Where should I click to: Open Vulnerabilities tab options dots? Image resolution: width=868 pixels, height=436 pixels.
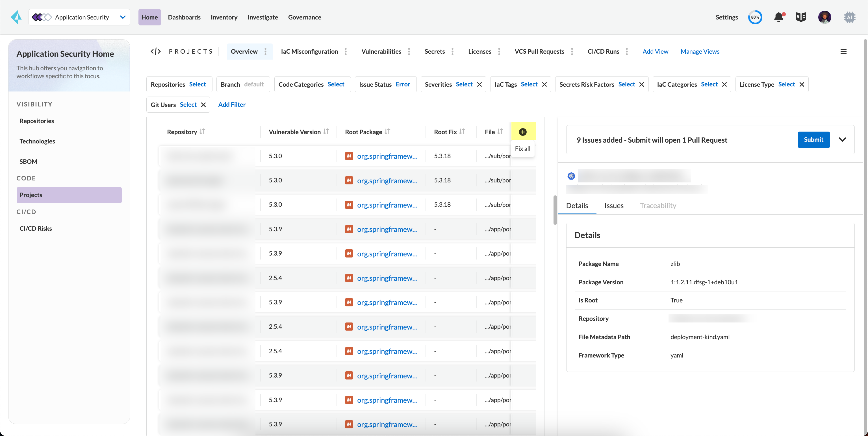(x=409, y=51)
